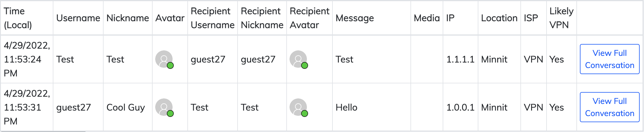This screenshot has height=132, width=644.
Task: Open View Full Conversation for Test message
Action: pos(609,59)
